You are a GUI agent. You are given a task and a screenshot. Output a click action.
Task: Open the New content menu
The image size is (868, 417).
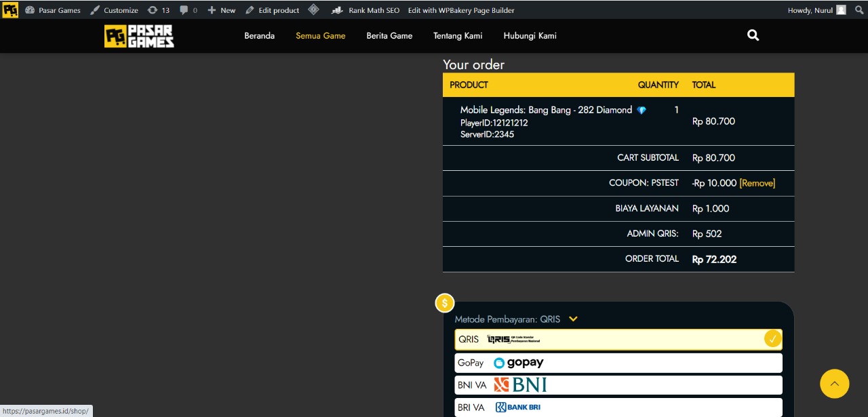tap(222, 10)
